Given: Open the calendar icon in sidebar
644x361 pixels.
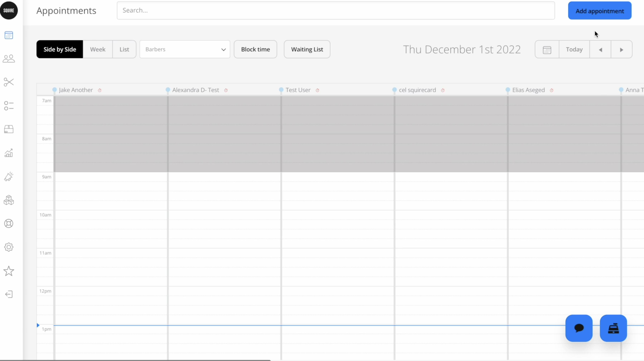Looking at the screenshot, I should coord(9,35).
